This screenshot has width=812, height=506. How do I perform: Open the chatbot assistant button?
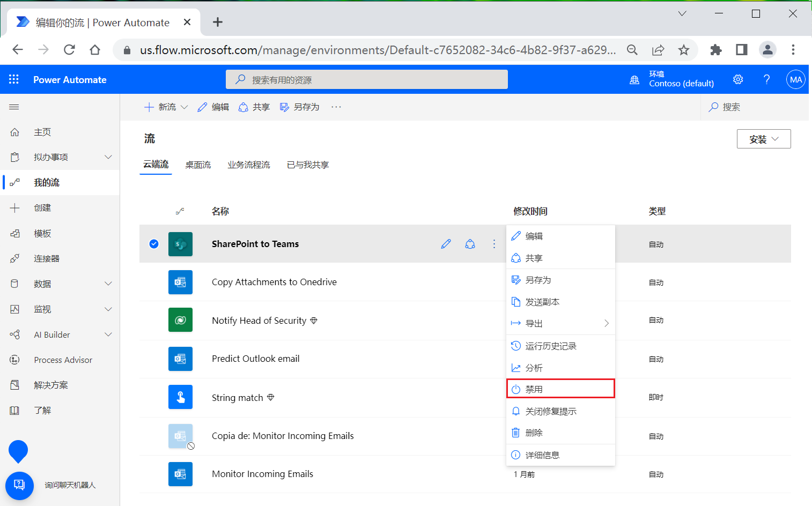pyautogui.click(x=19, y=485)
